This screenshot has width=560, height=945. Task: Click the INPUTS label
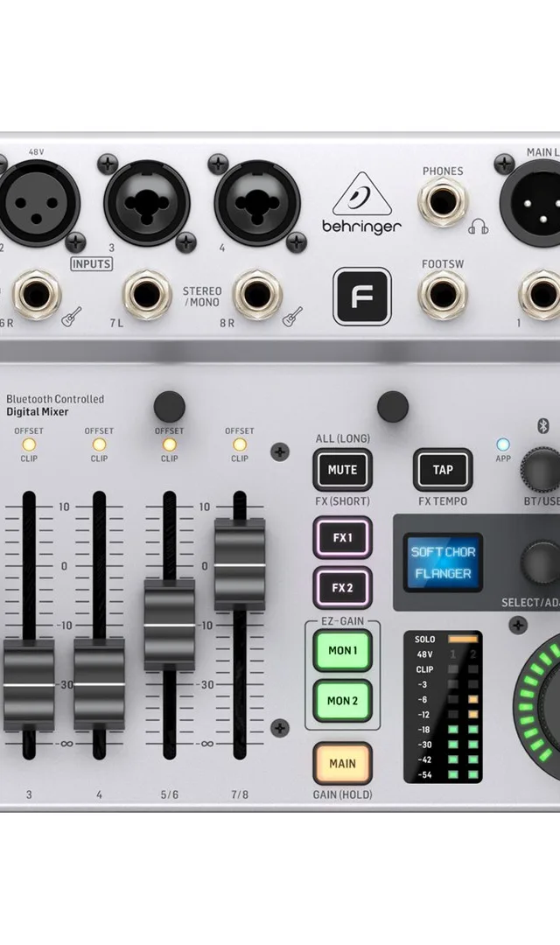coord(91,264)
